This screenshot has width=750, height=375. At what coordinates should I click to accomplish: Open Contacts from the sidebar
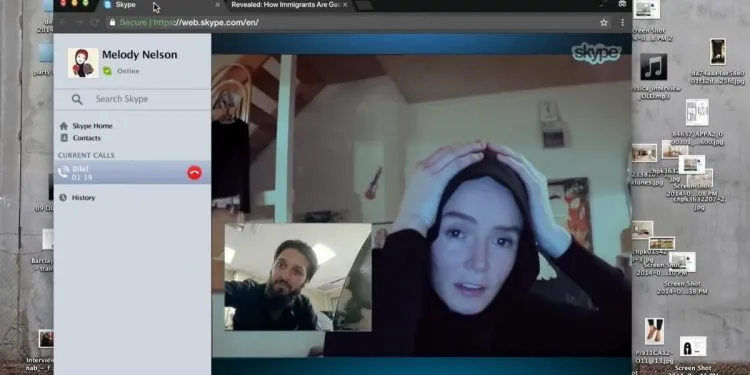(x=87, y=138)
